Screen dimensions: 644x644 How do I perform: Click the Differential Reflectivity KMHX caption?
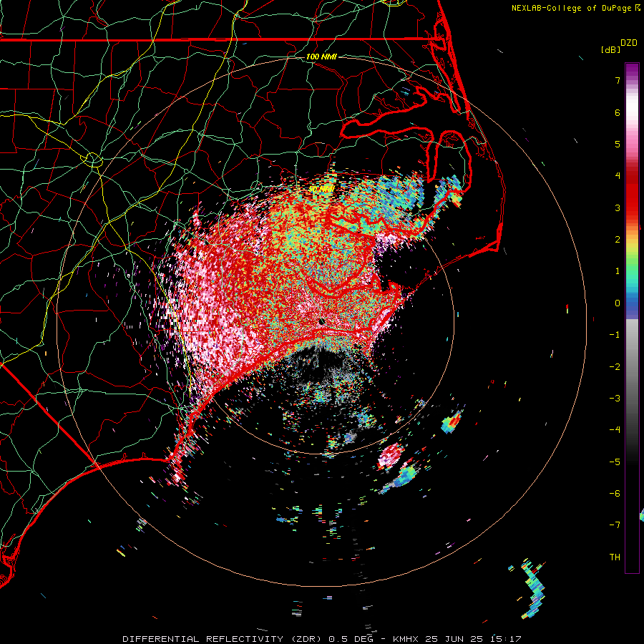[322, 639]
